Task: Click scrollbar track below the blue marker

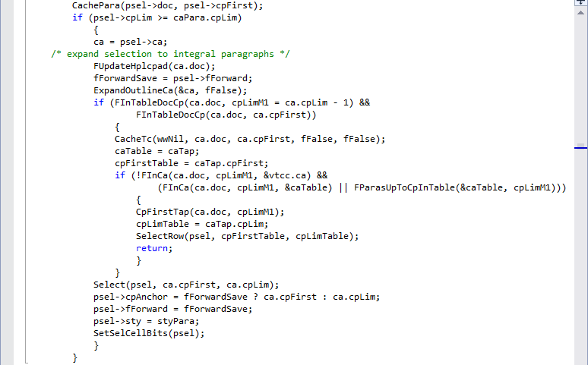Action: coord(581,255)
